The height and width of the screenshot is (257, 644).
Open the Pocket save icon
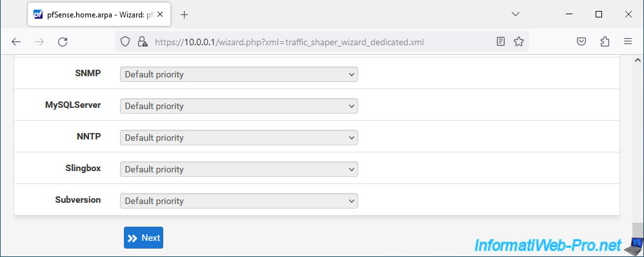[581, 41]
